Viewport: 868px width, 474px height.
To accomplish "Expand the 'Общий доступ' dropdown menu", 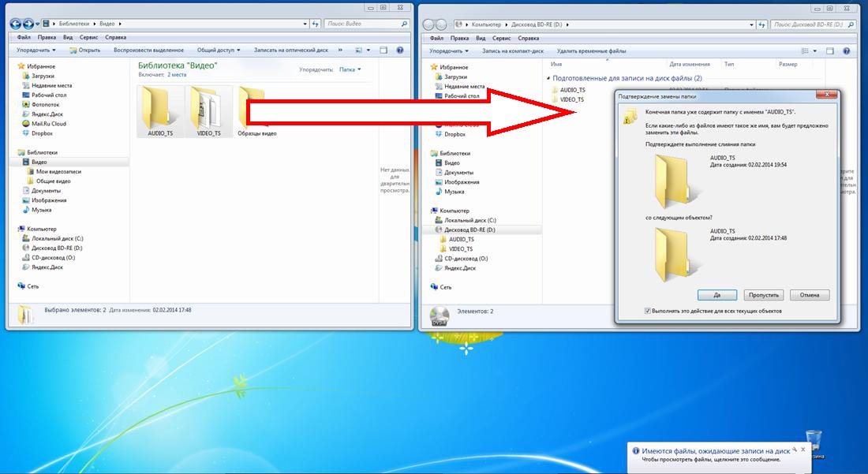I will pyautogui.click(x=218, y=50).
